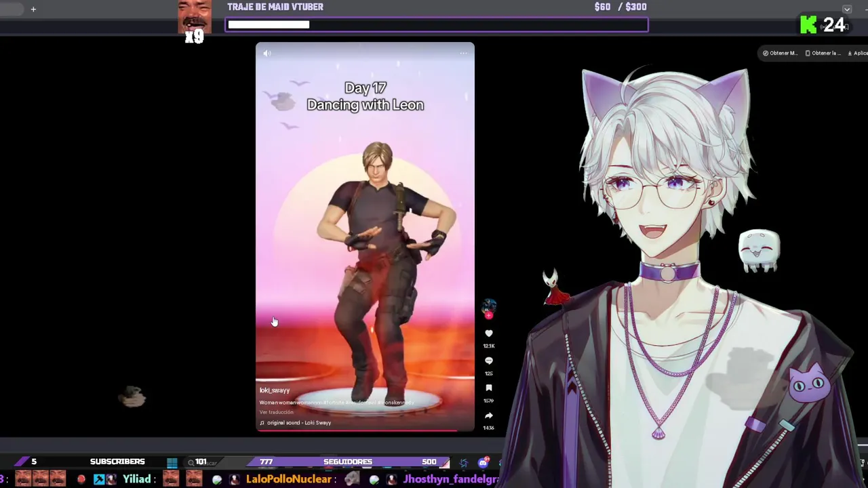Viewport: 868px width, 488px height.
Task: Click the "Traje de Maid Vtuber" goal bar
Action: [437, 25]
